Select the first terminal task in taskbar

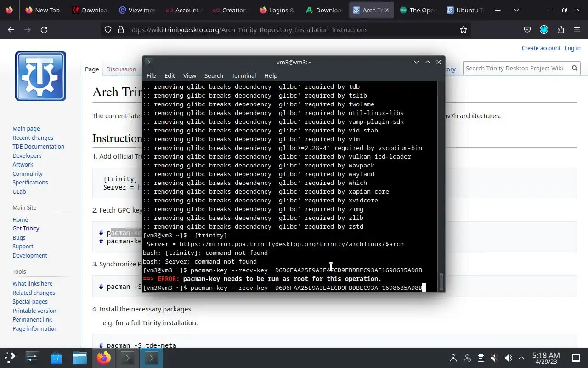tap(128, 357)
